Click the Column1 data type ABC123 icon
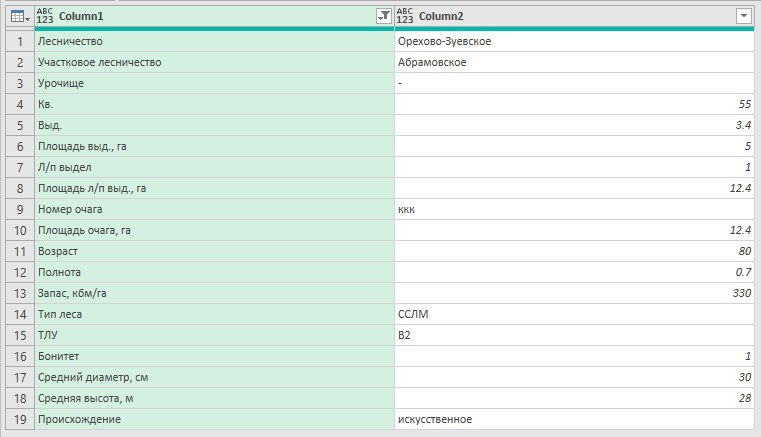Screen dimensions: 761x437 pyautogui.click(x=45, y=16)
